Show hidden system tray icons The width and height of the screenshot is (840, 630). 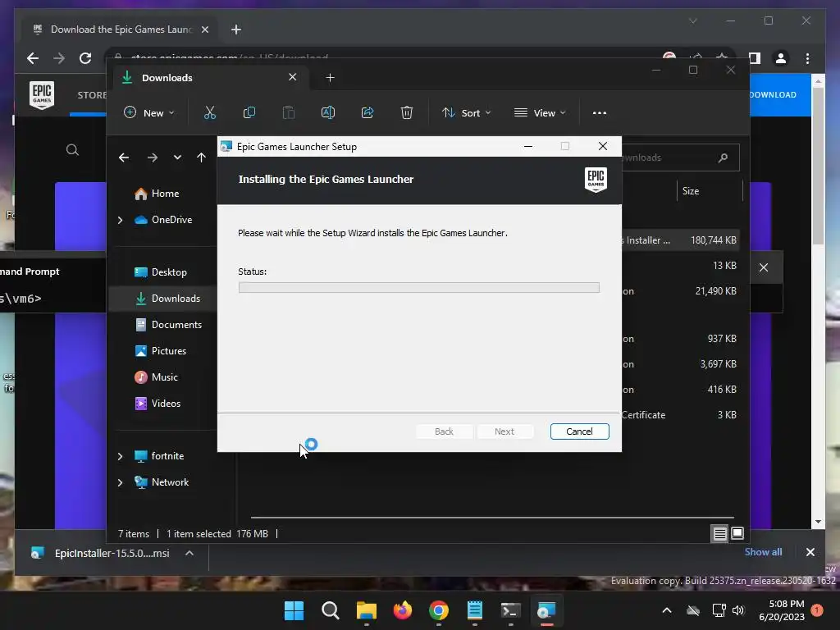point(667,610)
